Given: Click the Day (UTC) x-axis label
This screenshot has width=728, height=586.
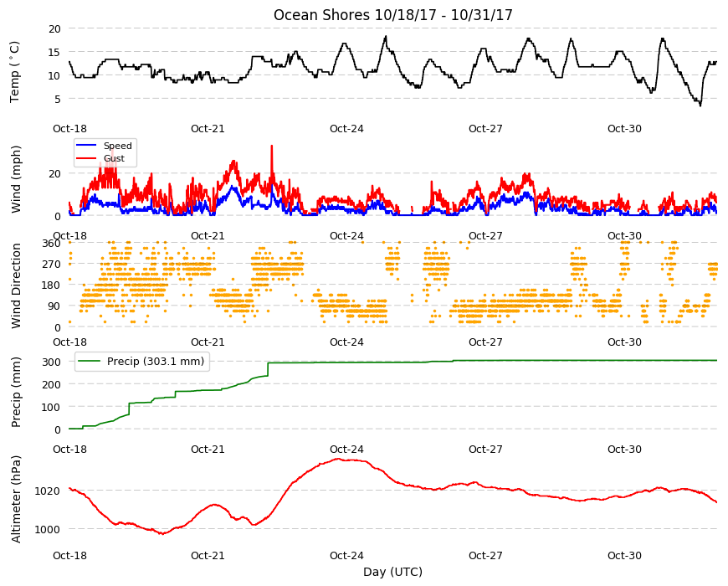Looking at the screenshot, I should point(392,572).
